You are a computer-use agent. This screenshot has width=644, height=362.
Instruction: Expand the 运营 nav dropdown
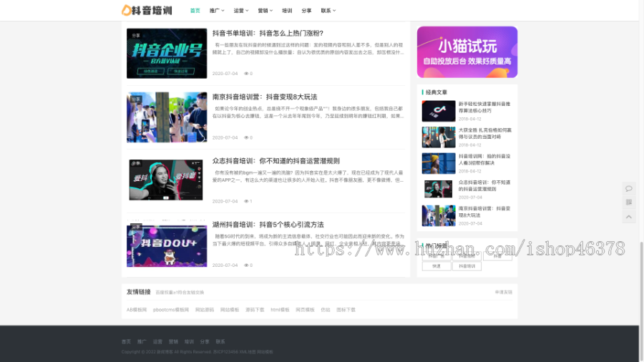(x=241, y=11)
